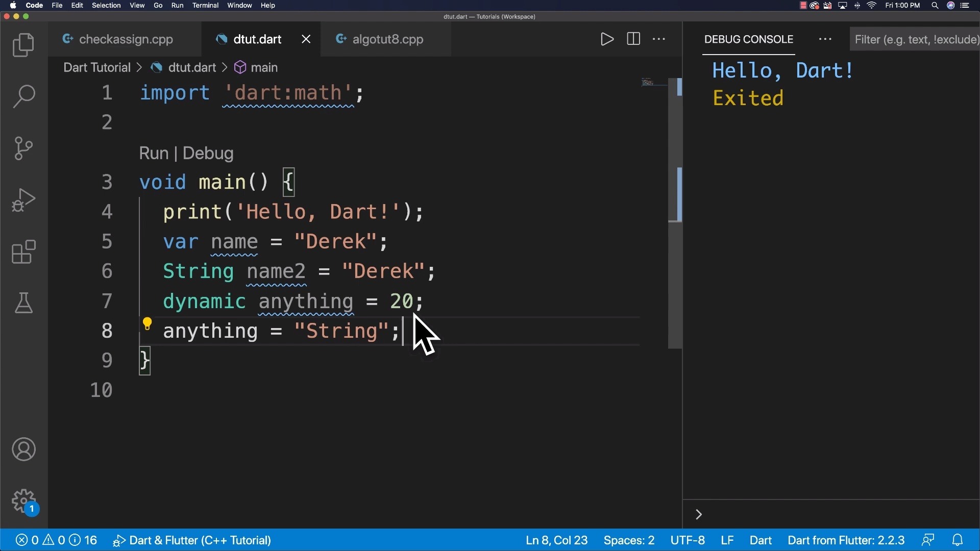Image resolution: width=980 pixels, height=551 pixels.
Task: Change end of line sequence LF
Action: click(727, 540)
